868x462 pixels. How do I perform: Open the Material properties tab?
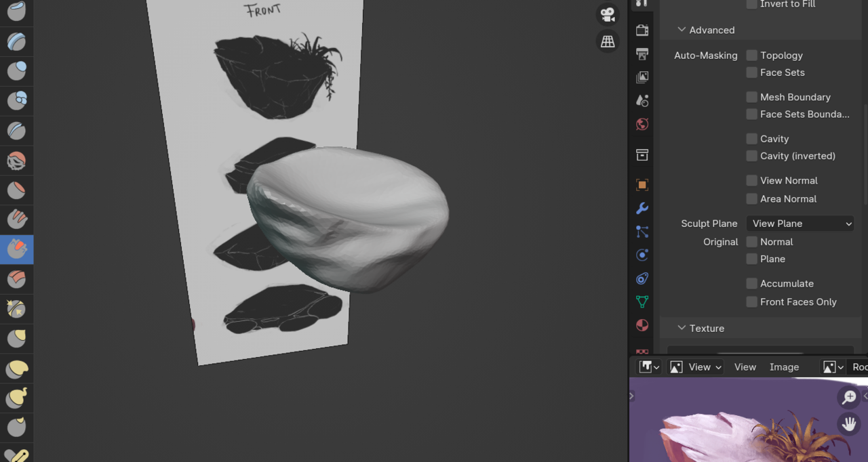tap(642, 325)
